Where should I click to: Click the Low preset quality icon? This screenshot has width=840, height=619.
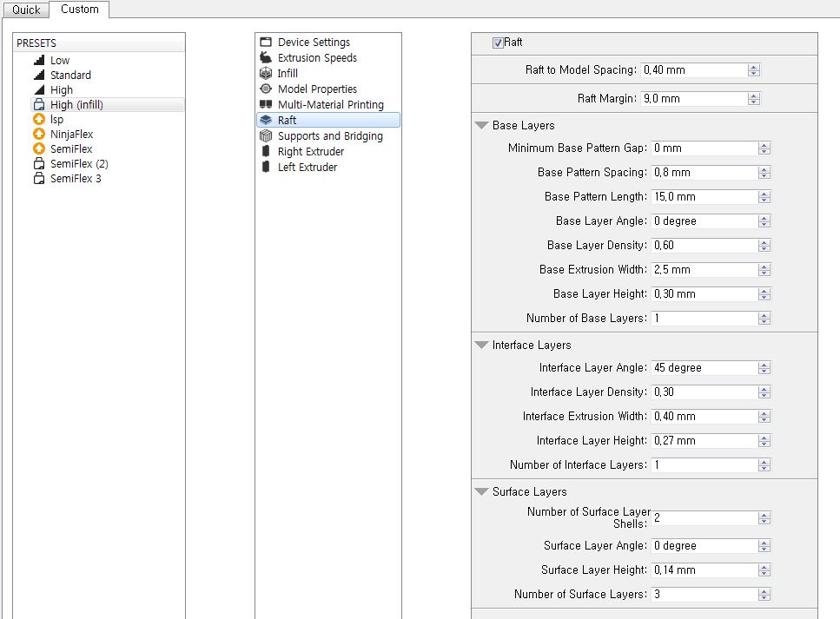[x=39, y=60]
